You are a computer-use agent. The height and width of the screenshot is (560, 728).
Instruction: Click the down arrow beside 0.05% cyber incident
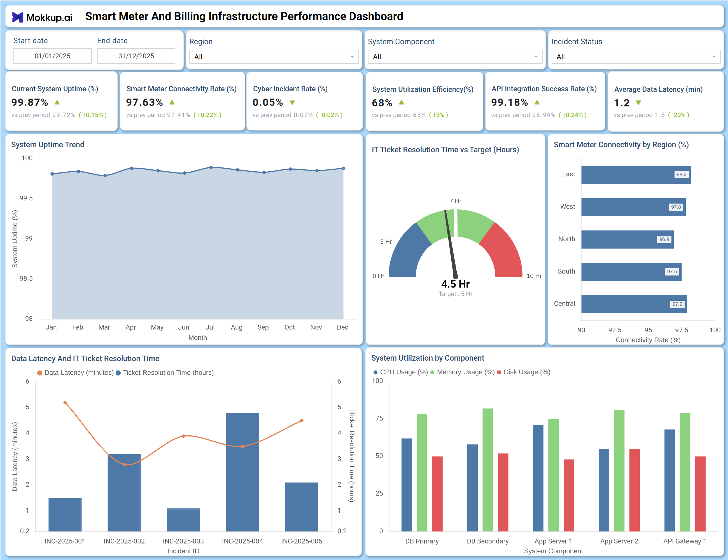click(292, 103)
